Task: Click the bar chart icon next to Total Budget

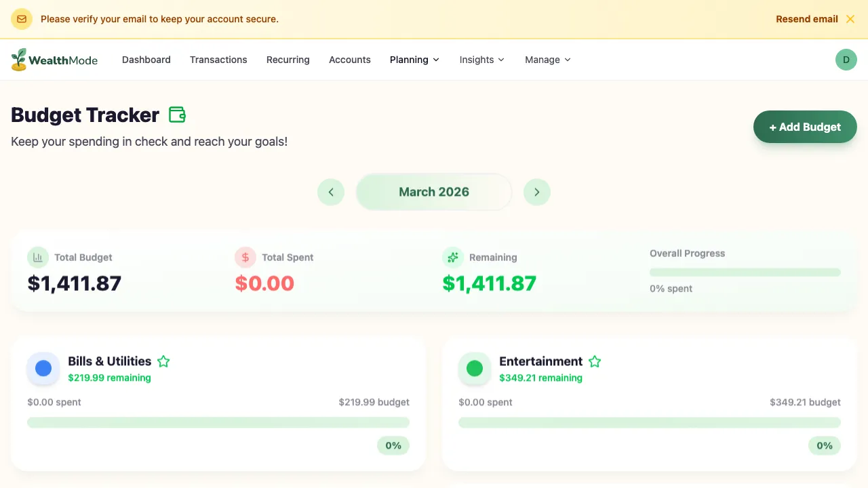Action: [x=38, y=257]
